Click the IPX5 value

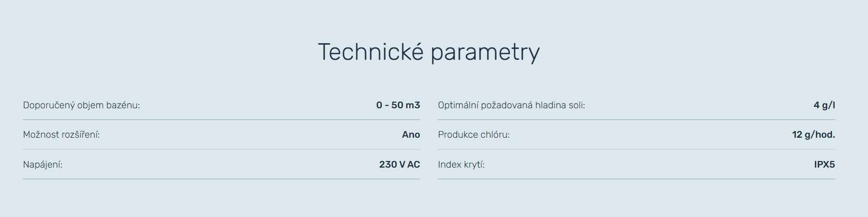pos(824,165)
